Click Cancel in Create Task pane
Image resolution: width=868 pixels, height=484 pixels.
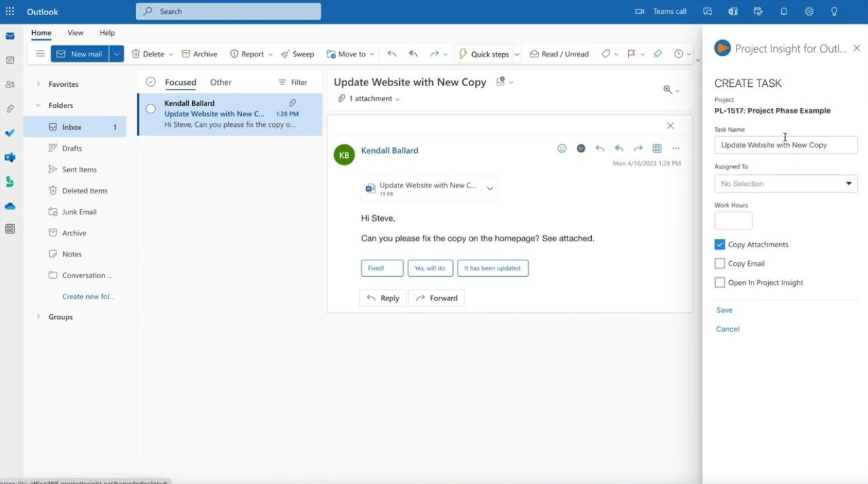(x=727, y=329)
